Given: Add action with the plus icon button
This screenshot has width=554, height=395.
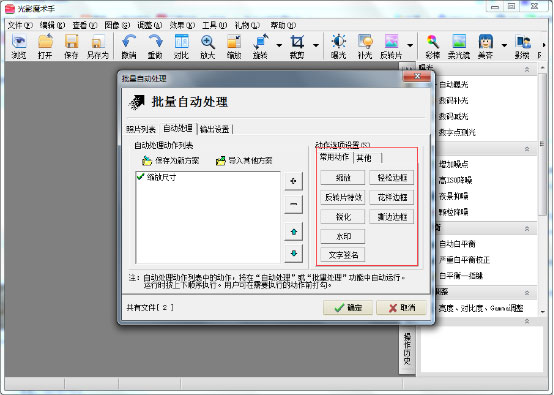Looking at the screenshot, I should click(x=293, y=181).
